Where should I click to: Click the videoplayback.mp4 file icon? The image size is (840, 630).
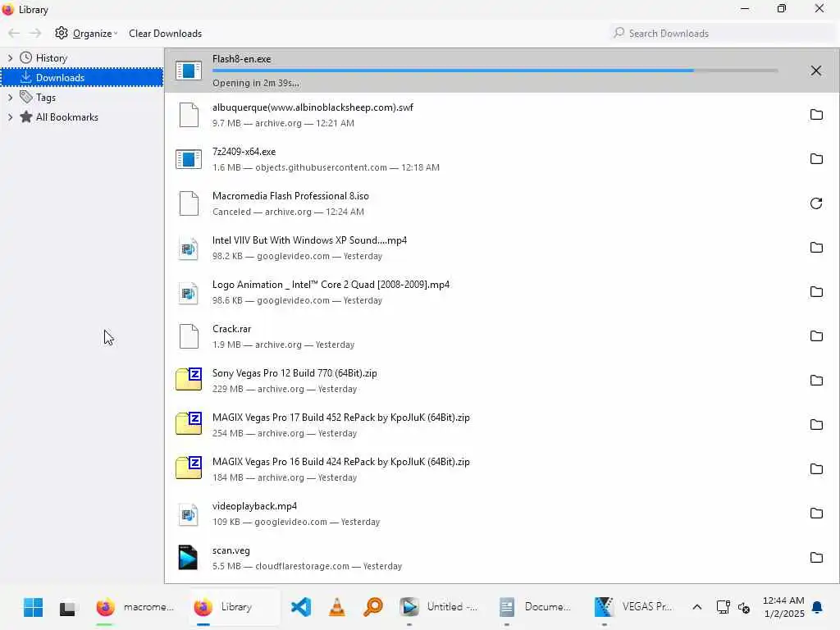tap(188, 514)
